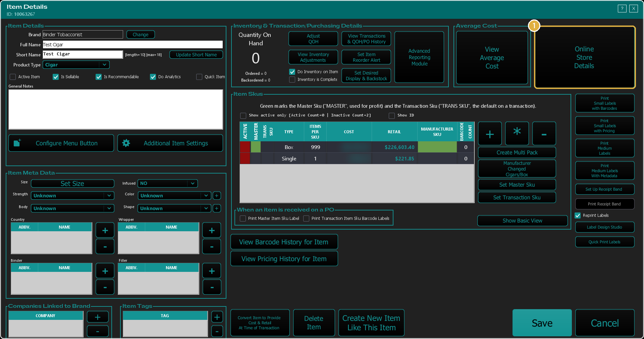Viewport: 644px width, 339px height.
Task: Remove a Country with the minus button
Action: coord(105,247)
